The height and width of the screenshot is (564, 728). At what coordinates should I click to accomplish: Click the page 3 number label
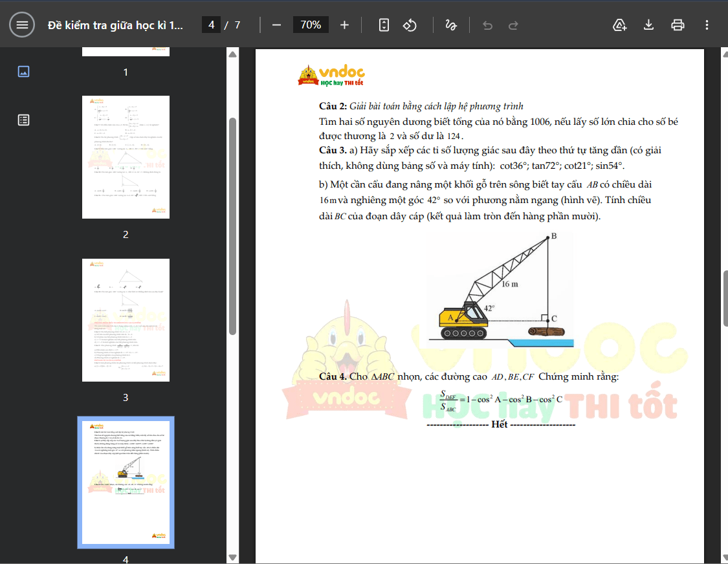click(126, 397)
